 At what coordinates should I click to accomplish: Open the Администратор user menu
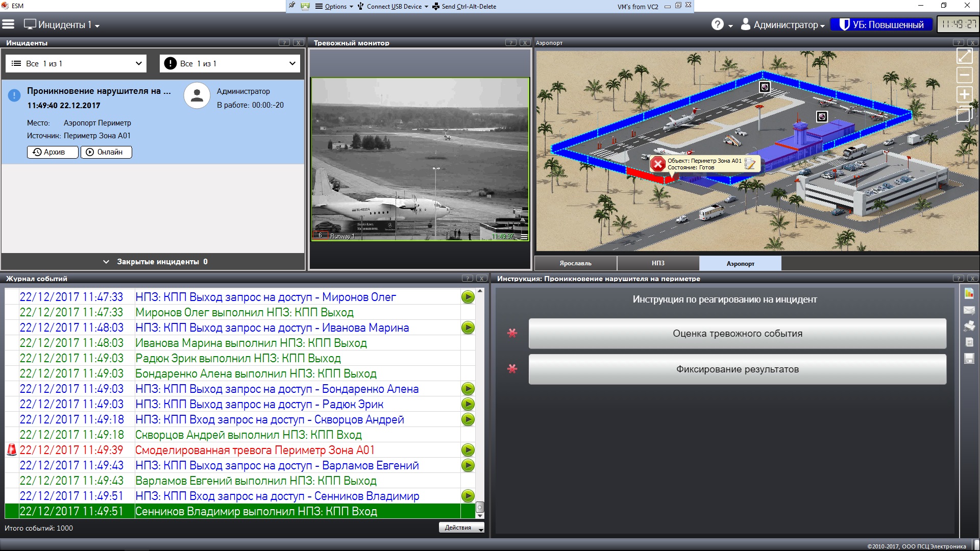click(x=782, y=24)
